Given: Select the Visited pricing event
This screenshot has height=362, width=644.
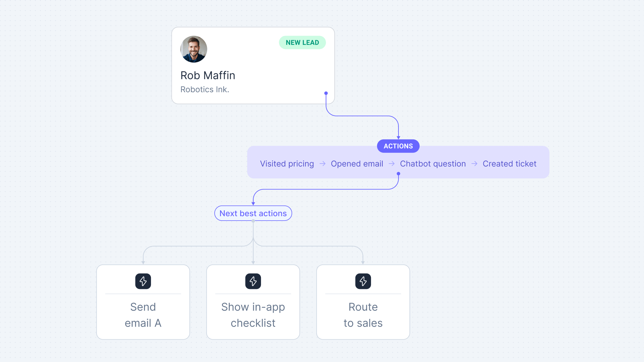Looking at the screenshot, I should [287, 164].
